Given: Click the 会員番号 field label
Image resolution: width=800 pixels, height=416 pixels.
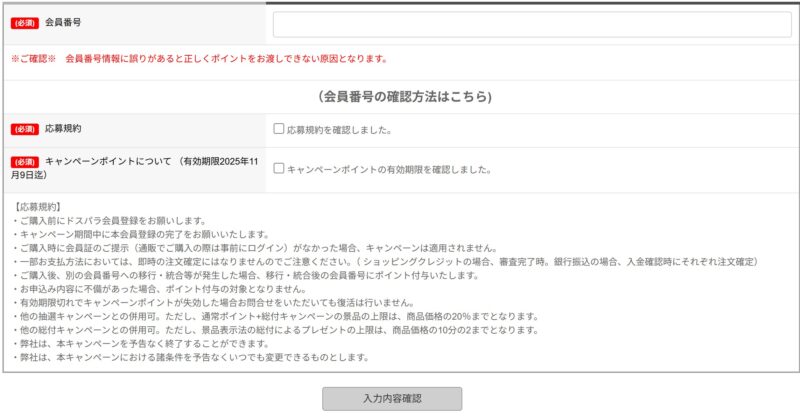Looking at the screenshot, I should 63,22.
